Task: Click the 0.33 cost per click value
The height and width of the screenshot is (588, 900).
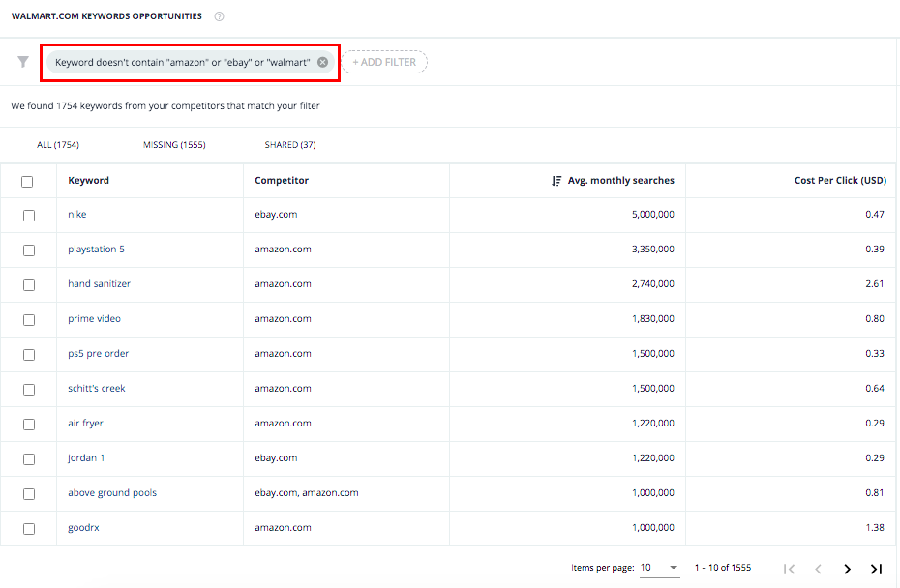Action: click(875, 353)
